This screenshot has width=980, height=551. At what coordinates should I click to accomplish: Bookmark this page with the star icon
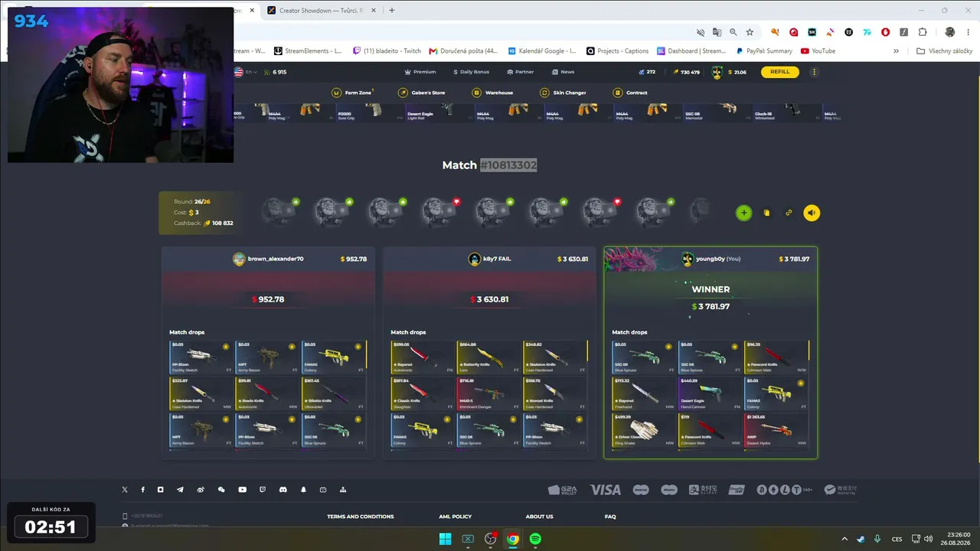750,32
